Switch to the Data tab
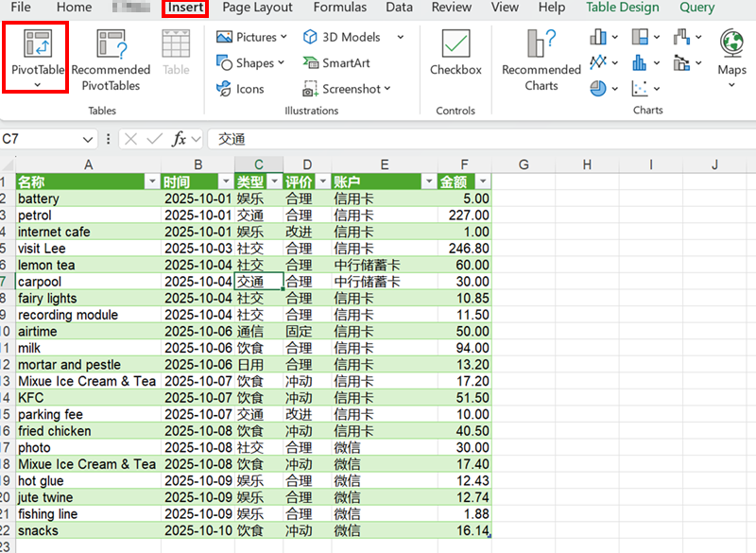756x553 pixels. coord(399,8)
